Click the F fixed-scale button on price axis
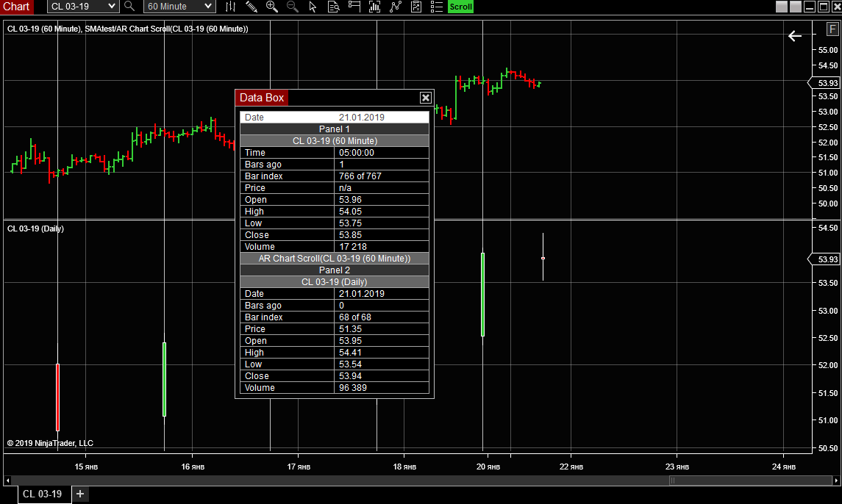 point(832,29)
